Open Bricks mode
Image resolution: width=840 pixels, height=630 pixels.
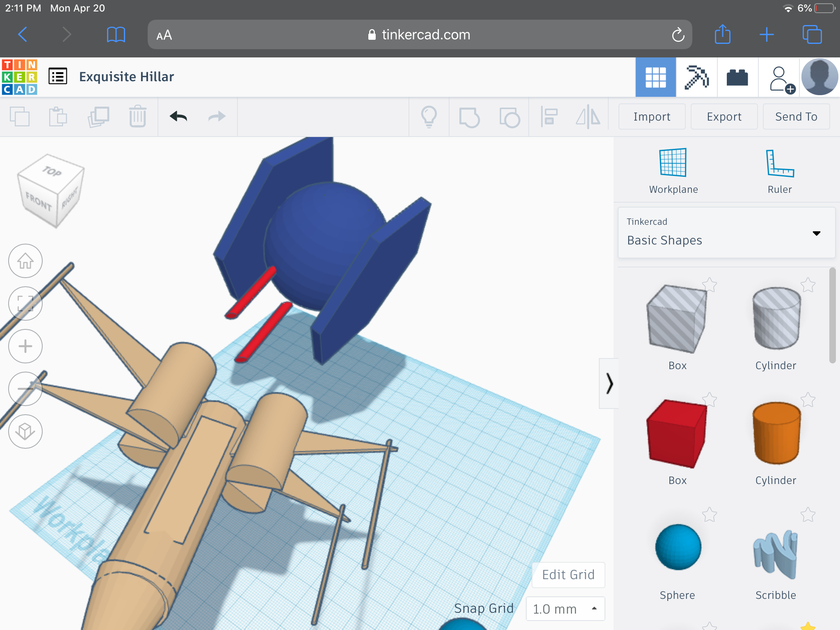(737, 77)
